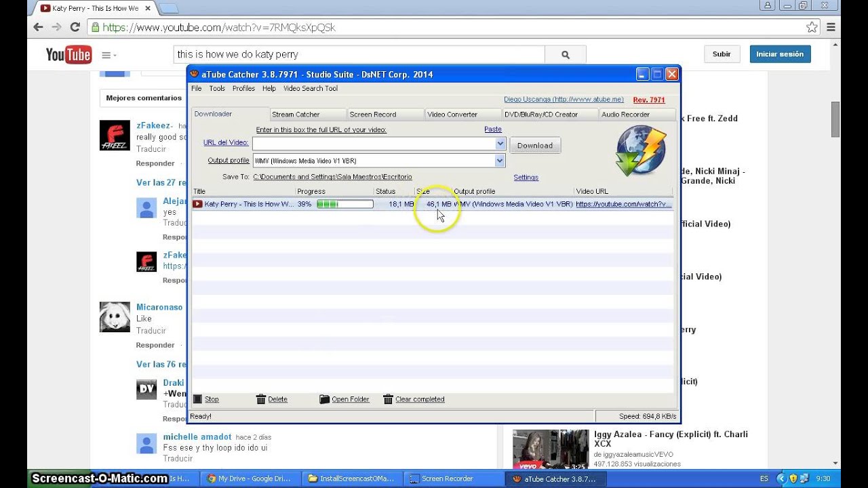The width and height of the screenshot is (868, 488).
Task: Switch to the Video Converter tab
Action: click(463, 115)
